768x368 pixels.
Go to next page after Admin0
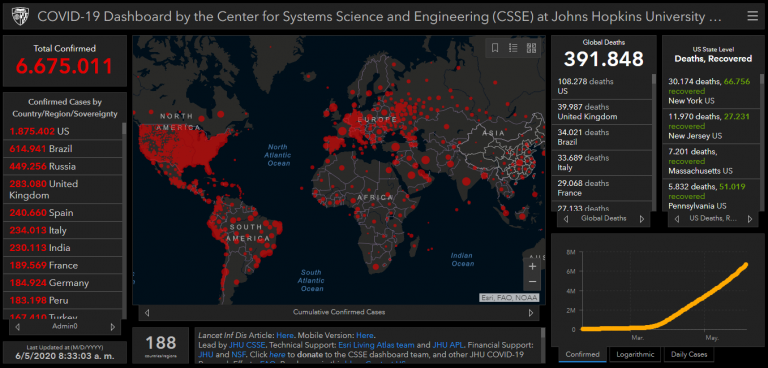click(x=113, y=327)
